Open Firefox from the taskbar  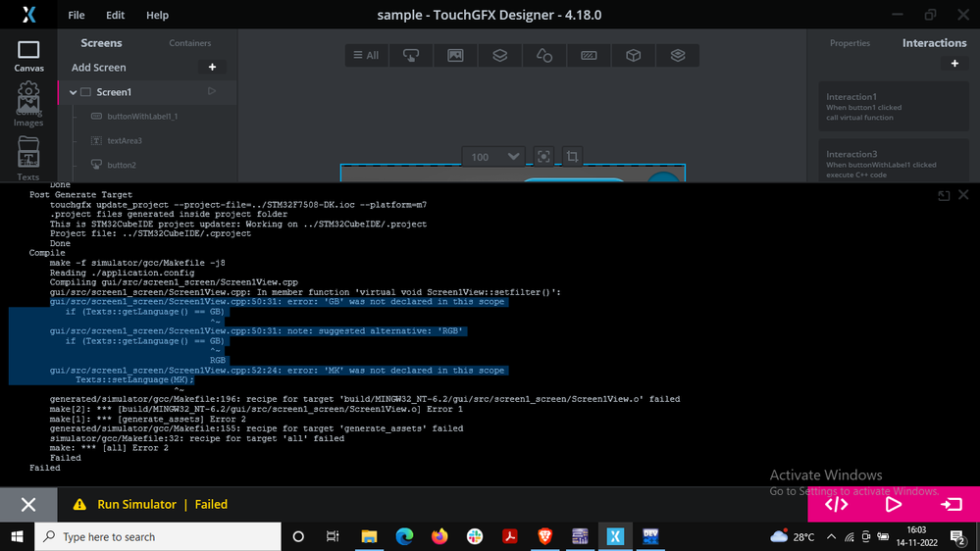(x=439, y=536)
